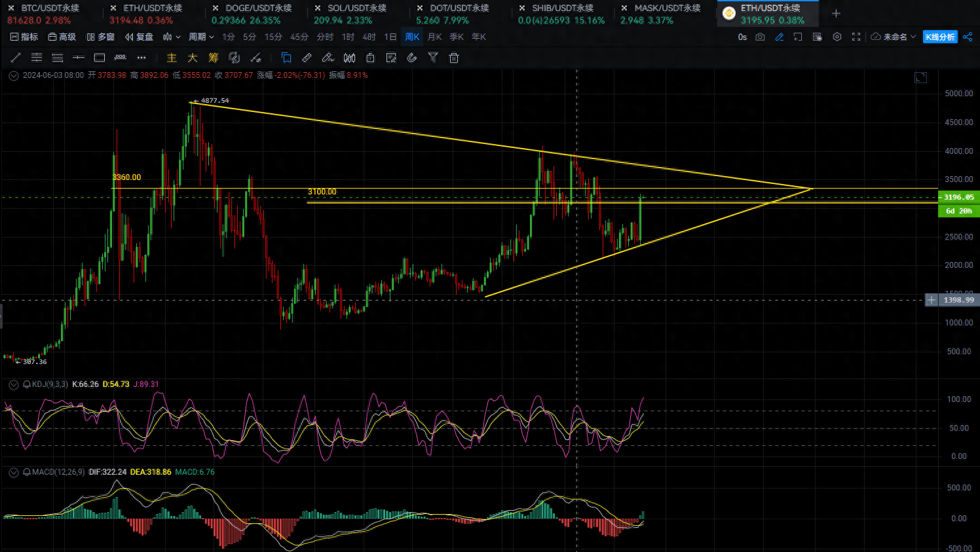The image size is (980, 552).
Task: Click the 大 indicator button
Action: (x=193, y=58)
